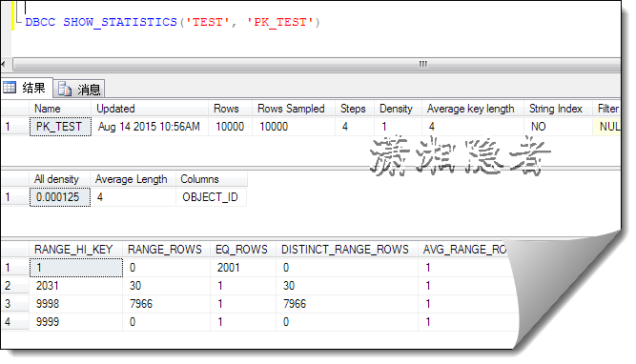Open the 消息 messages tab
Image resolution: width=636 pixels, height=364 pixels.
79,89
